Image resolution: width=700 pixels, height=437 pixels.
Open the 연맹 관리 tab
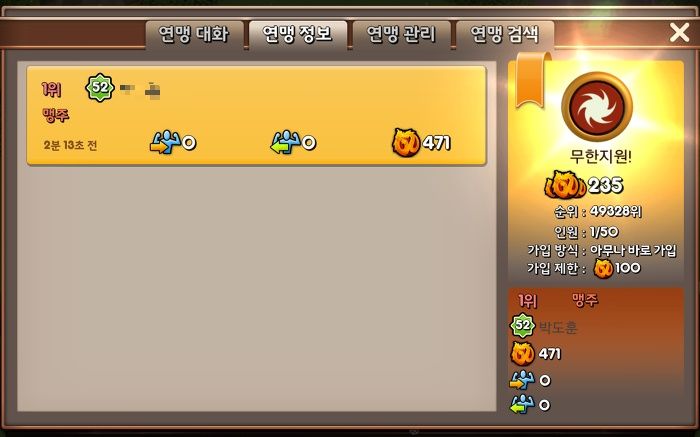point(401,34)
